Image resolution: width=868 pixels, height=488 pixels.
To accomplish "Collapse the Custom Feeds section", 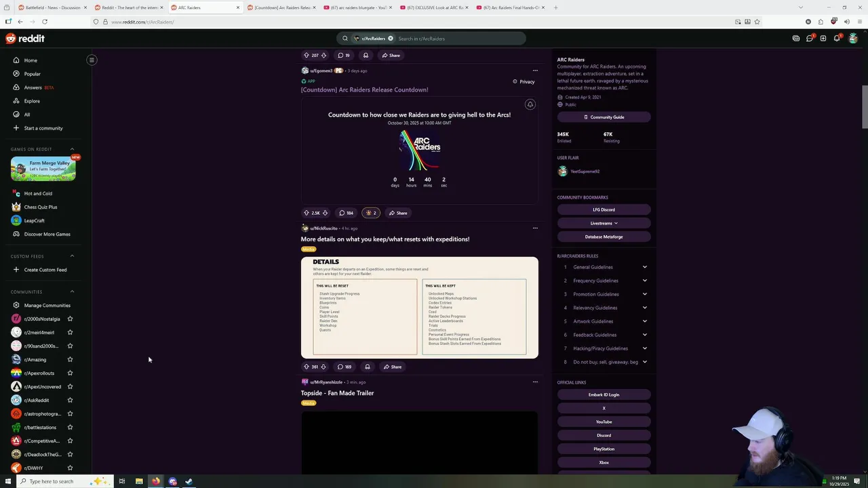I will pyautogui.click(x=72, y=256).
